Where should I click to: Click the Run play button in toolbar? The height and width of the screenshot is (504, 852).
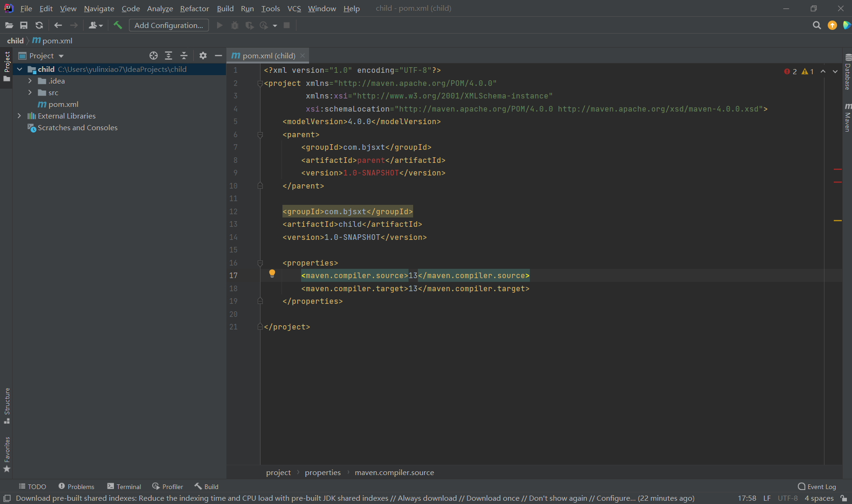click(219, 25)
